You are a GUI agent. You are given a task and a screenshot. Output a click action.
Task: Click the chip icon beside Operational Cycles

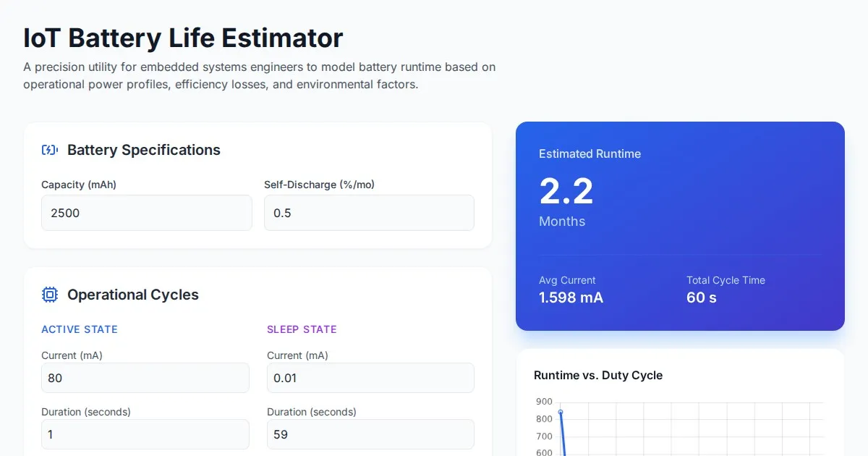49,295
